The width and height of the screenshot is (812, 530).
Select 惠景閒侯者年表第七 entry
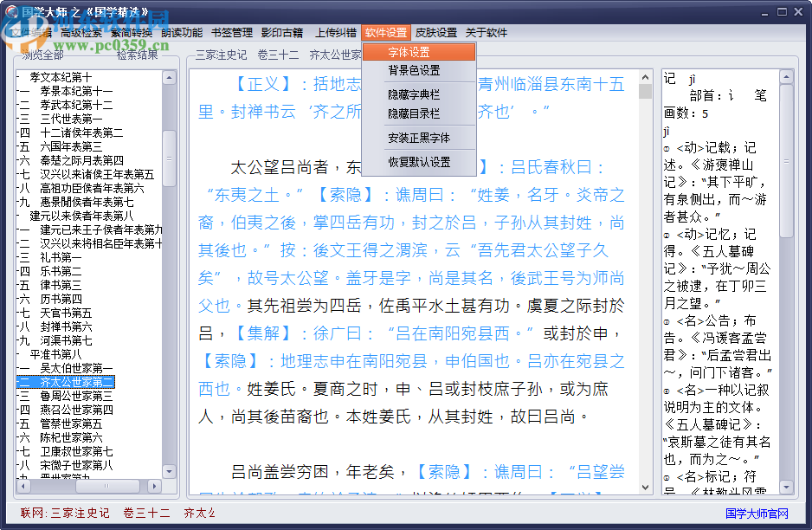click(x=87, y=202)
